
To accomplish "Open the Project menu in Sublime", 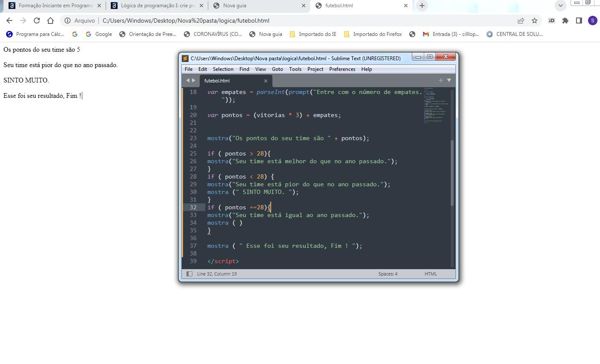I will pyautogui.click(x=315, y=69).
